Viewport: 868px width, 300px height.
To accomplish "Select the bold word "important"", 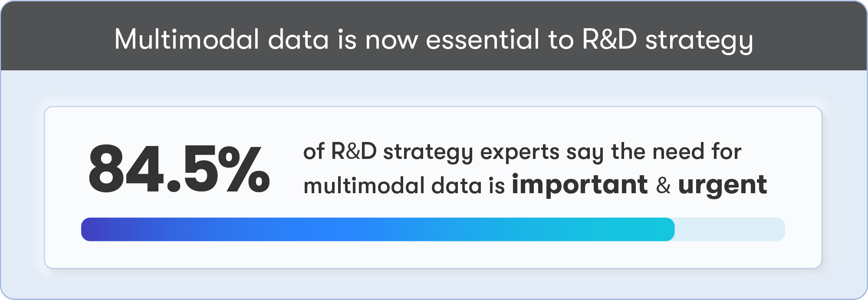I will [x=580, y=185].
